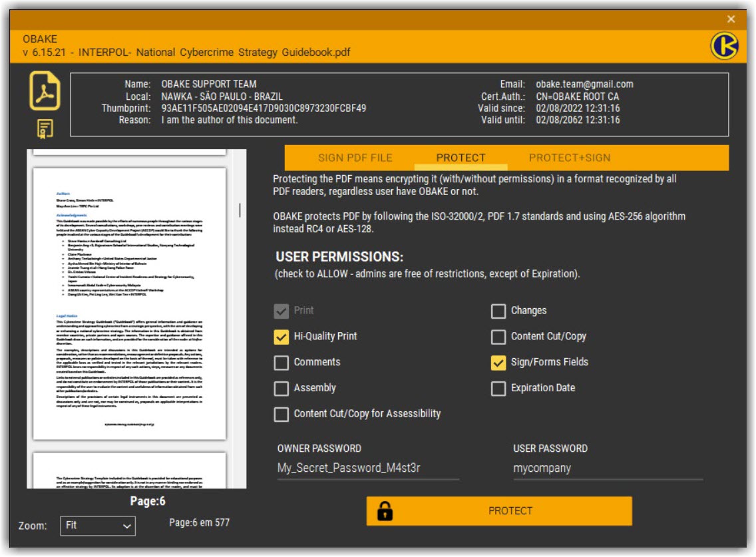
Task: Click the 'Page:6 em 577' status text
Action: (199, 523)
